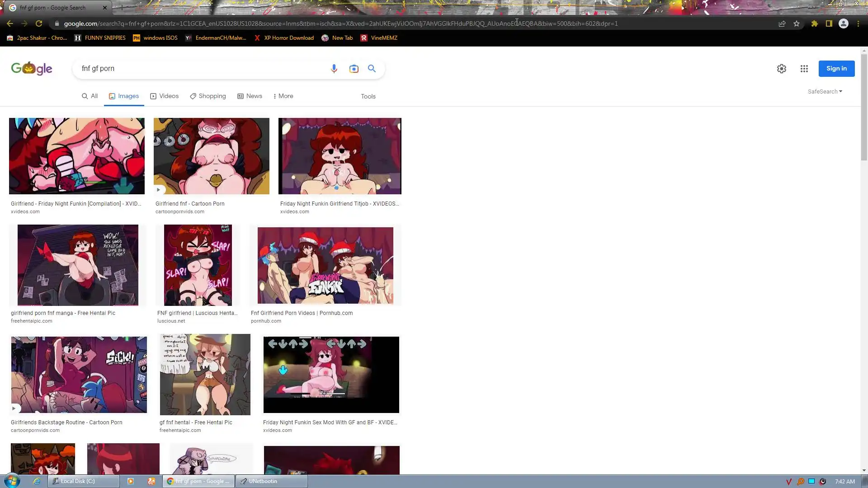Open UNetbootin from the taskbar

[273, 481]
